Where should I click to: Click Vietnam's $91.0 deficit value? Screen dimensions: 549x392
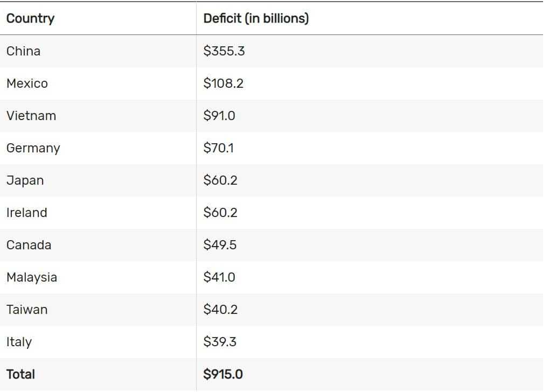pos(219,116)
